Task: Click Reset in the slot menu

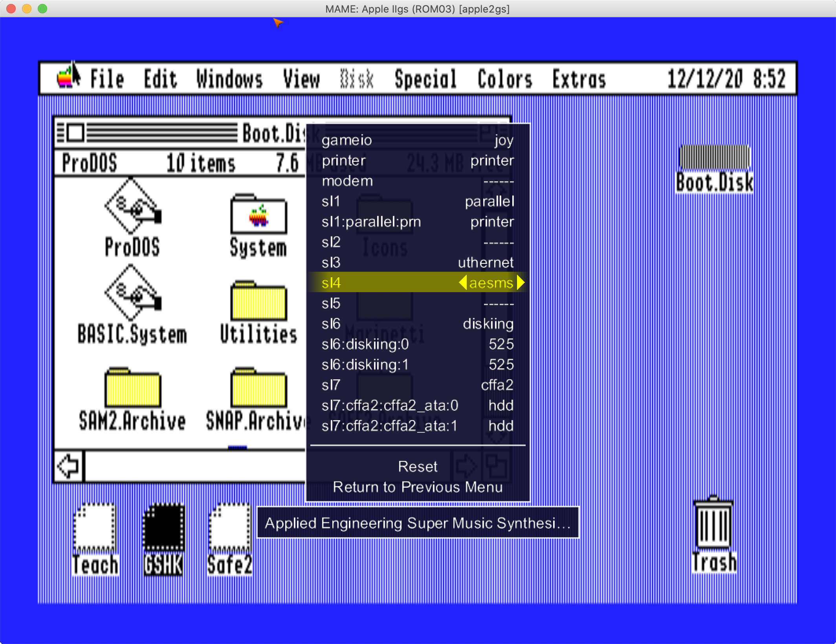Action: (x=417, y=467)
